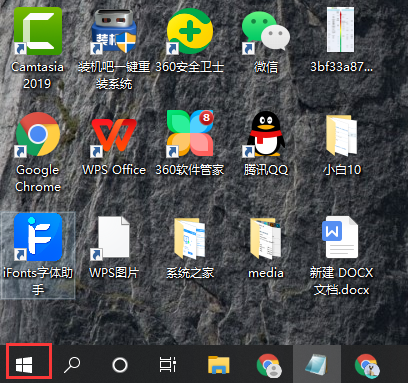
Task: Open Cortana circle icon on taskbar
Action: click(120, 365)
